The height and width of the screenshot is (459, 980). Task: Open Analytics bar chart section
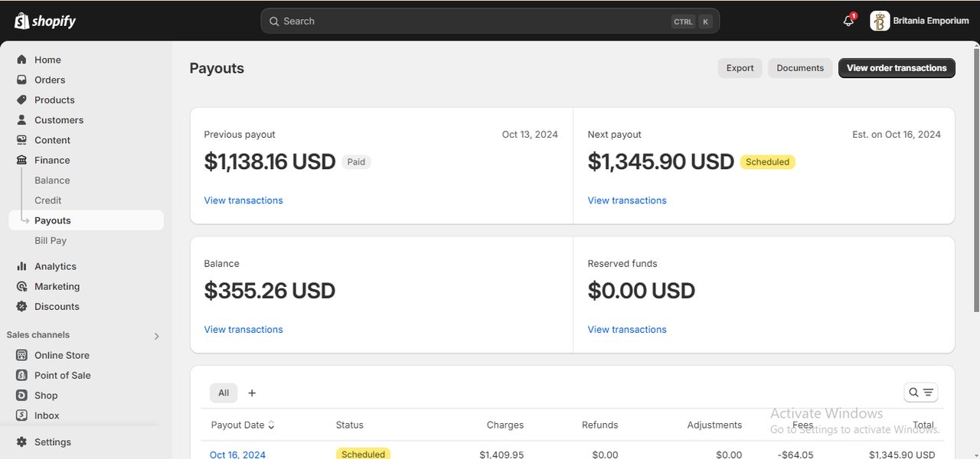pyautogui.click(x=21, y=266)
